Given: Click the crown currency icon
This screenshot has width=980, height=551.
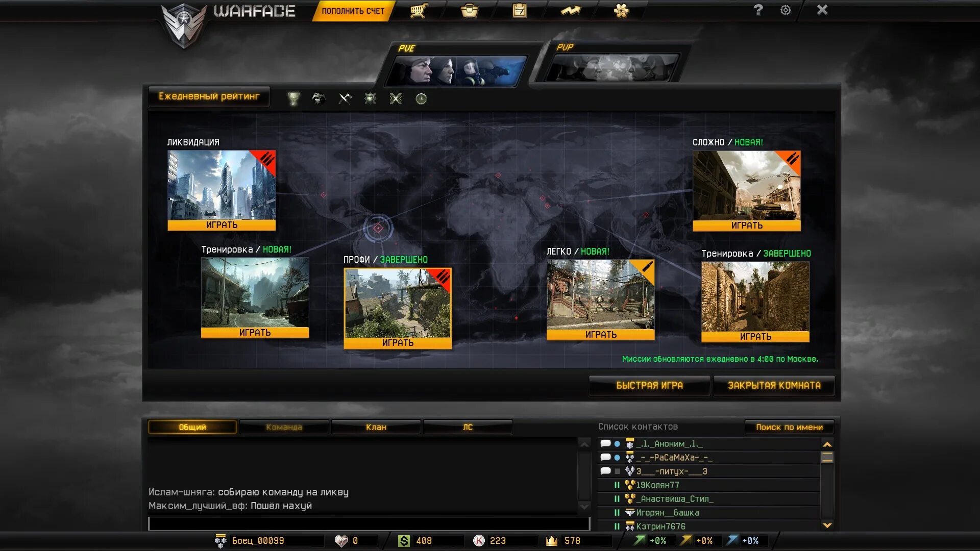Looking at the screenshot, I should [x=552, y=541].
